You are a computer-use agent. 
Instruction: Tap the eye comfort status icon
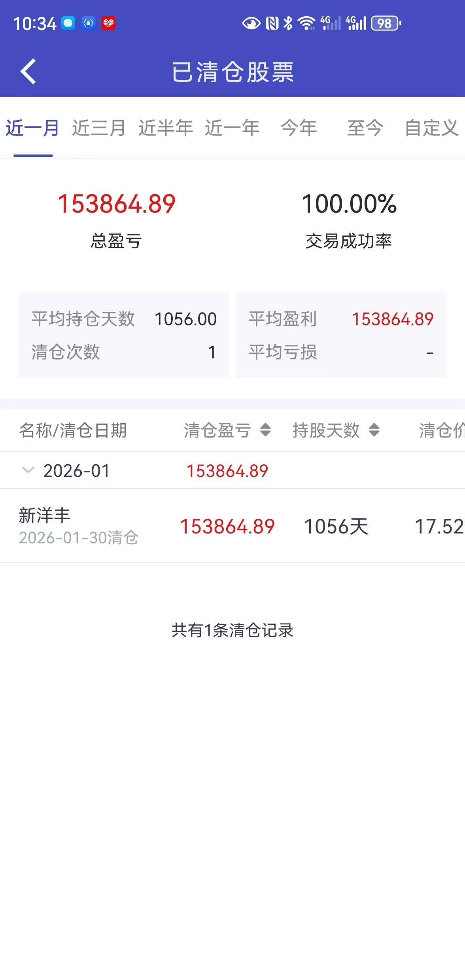(251, 24)
